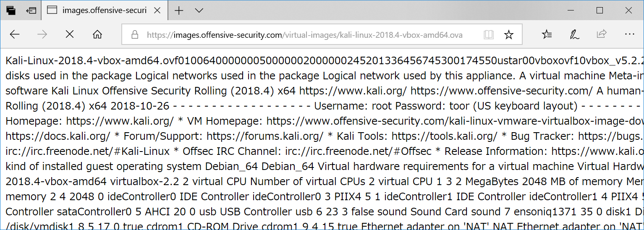Image resolution: width=644 pixels, height=230 pixels.
Task: Add this page to favorites with the star
Action: [x=509, y=34]
